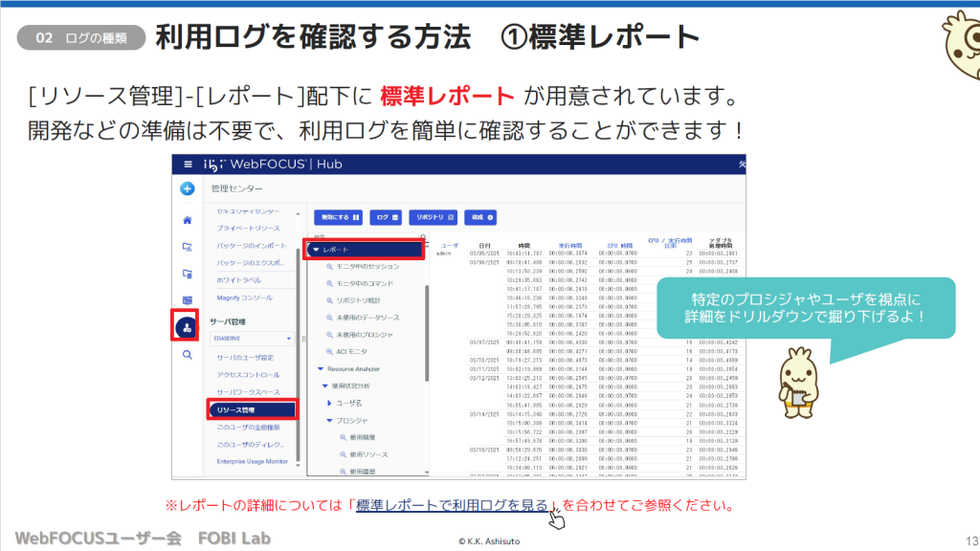Click the blue plus create icon
This screenshot has height=551, width=980.
pyautogui.click(x=188, y=188)
